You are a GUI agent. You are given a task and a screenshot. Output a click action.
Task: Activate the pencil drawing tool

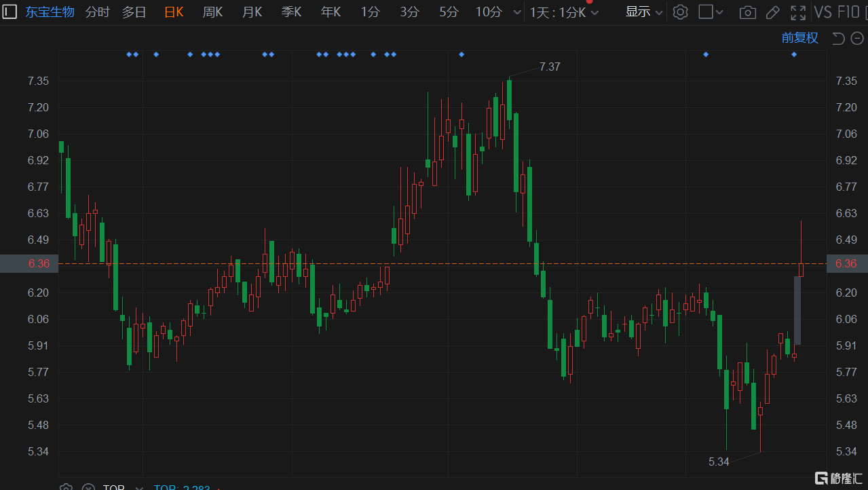772,12
